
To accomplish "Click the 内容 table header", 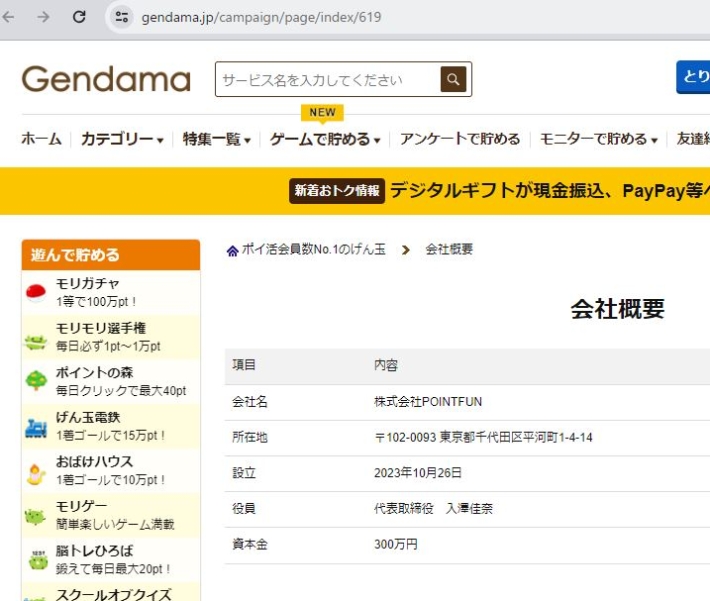I will click(x=386, y=365).
